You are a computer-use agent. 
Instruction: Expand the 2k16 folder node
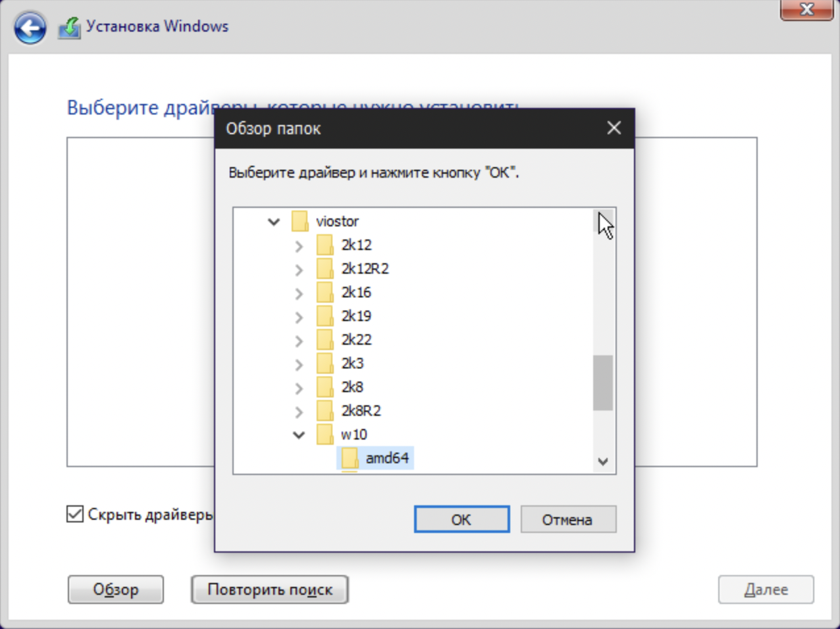pos(299,293)
